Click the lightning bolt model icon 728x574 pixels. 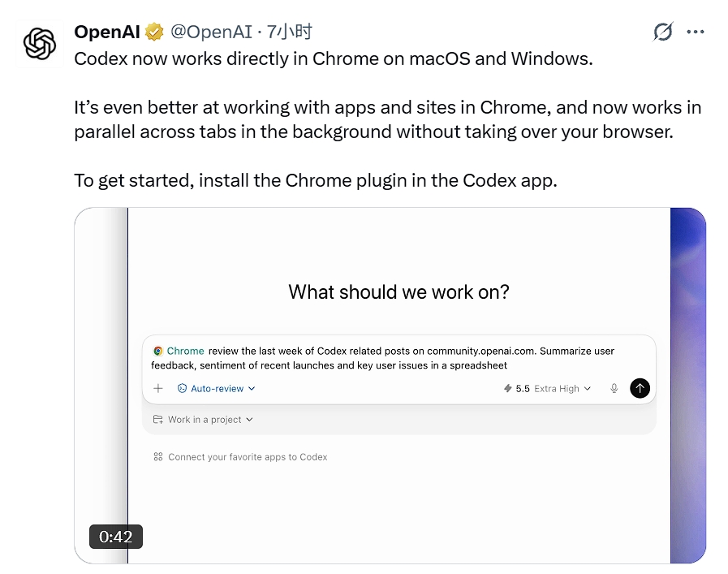[508, 388]
